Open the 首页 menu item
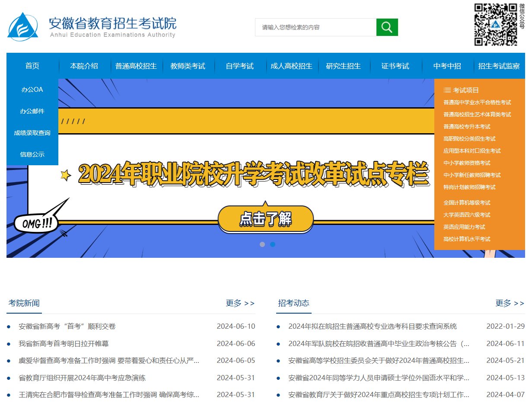532x404 pixels. click(32, 66)
